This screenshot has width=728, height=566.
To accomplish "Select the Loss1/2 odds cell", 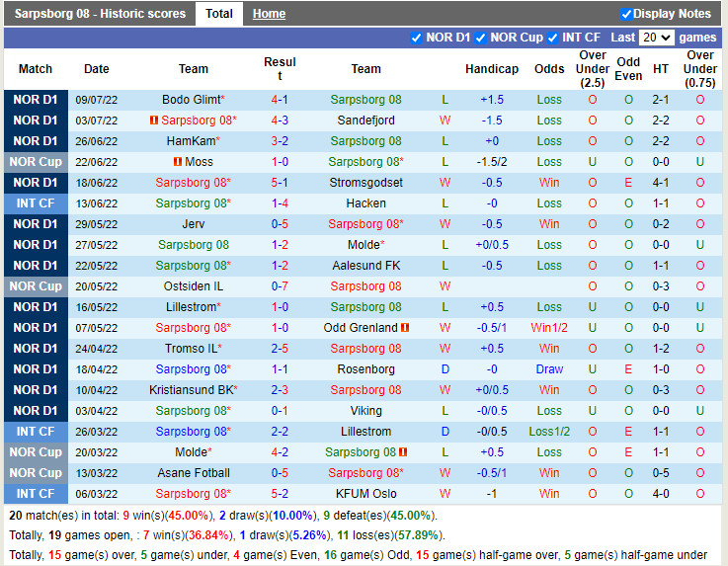I will pos(549,432).
